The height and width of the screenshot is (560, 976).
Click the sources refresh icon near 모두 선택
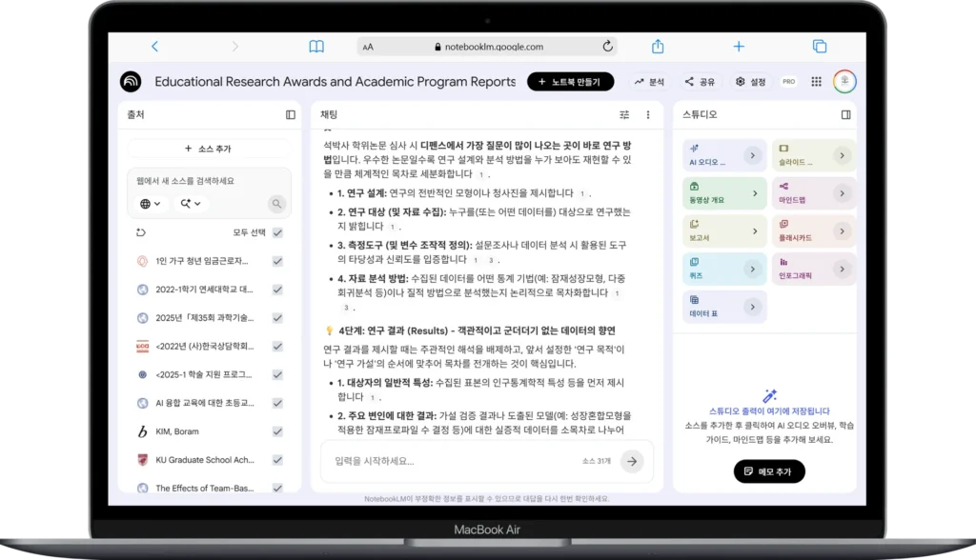[x=141, y=232]
